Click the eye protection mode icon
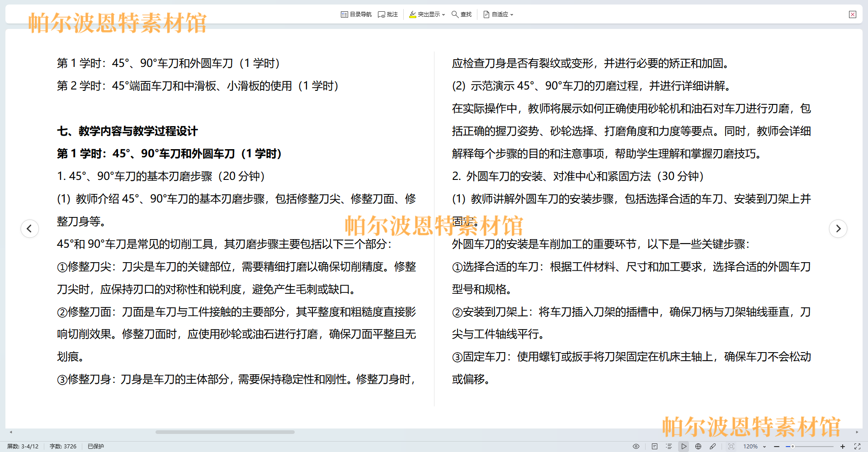This screenshot has height=452, width=868. (636, 447)
